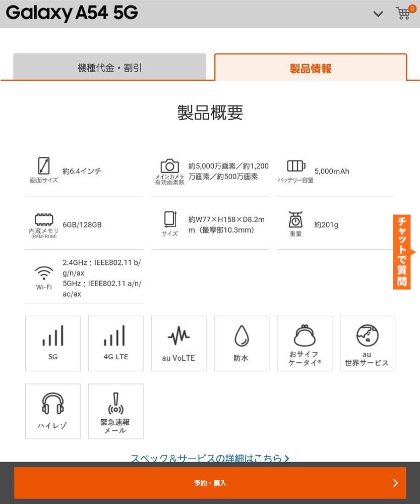
Task: Click the 5GHz:IEEE802.11 a/n/ac/ax text
Action: (x=102, y=289)
